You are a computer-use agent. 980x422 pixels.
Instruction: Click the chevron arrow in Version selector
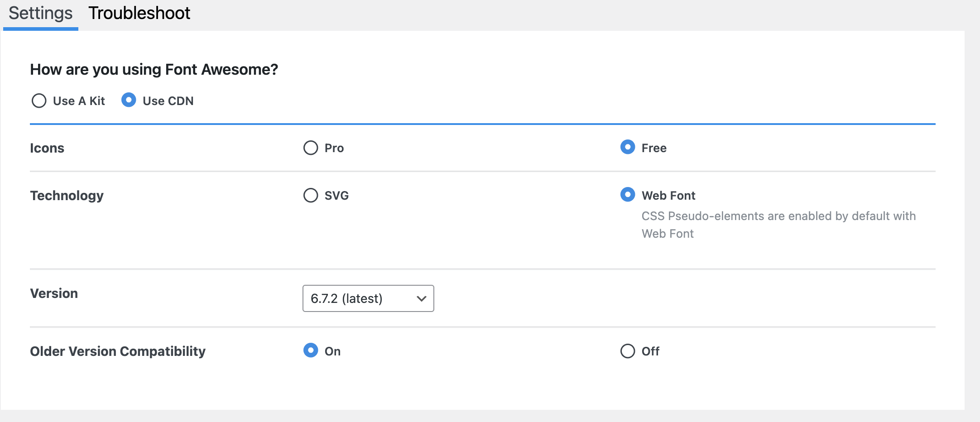click(422, 298)
